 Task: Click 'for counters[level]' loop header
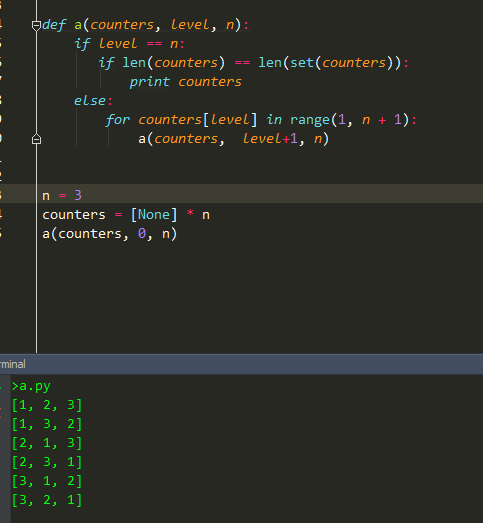[x=181, y=120]
